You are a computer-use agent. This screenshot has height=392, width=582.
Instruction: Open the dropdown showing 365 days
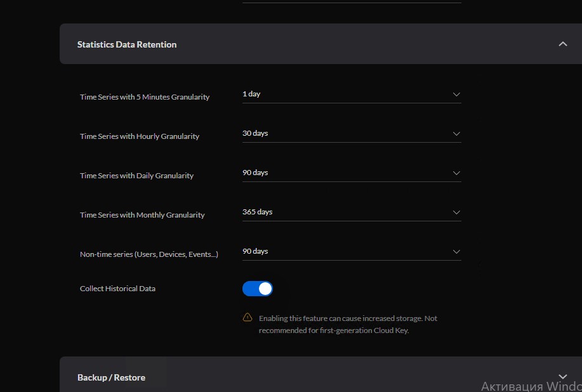tap(352, 212)
